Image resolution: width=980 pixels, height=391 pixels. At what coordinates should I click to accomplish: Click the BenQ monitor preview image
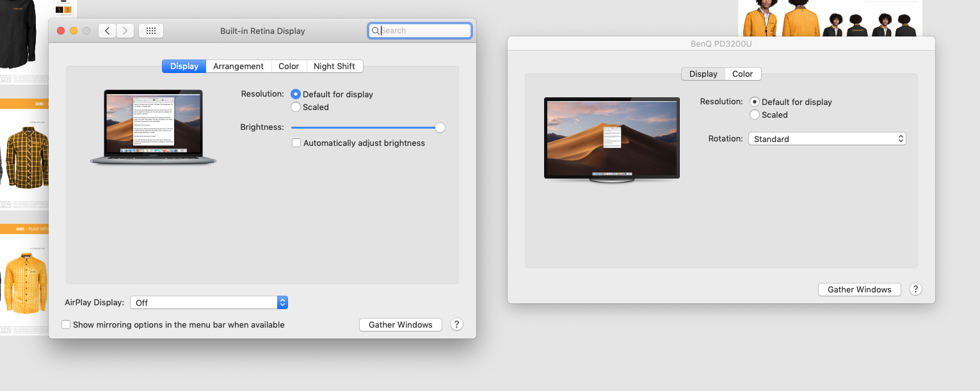[612, 140]
